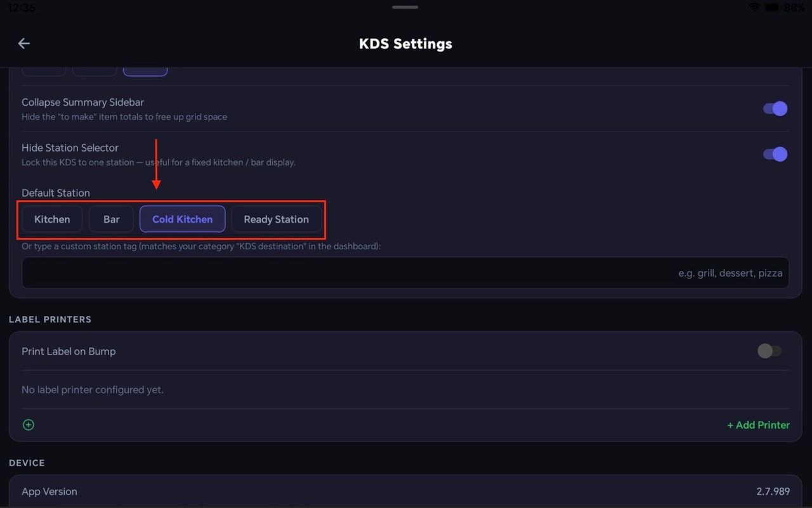812x508 pixels.
Task: Turn off Hide Station Selector switch
Action: 775,154
